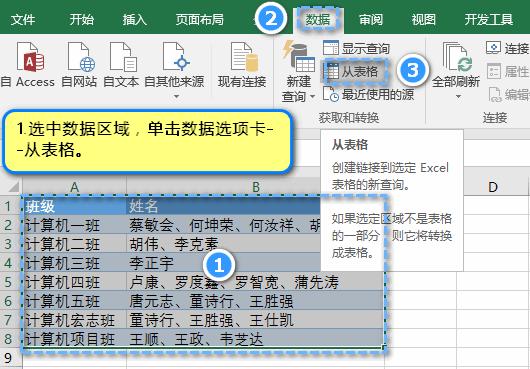Open the 开发工具 tab
The image size is (530, 369).
(489, 19)
